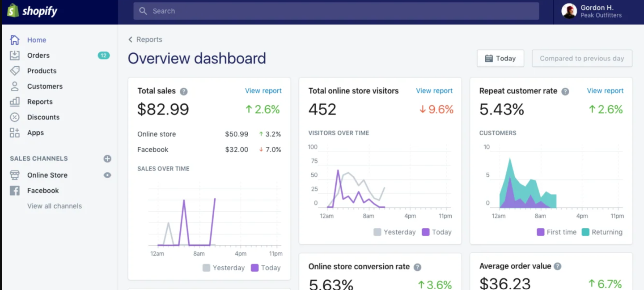Collapse back to Reports via breadcrumb chevron
Screen dimensions: 644x290
[x=130, y=39]
